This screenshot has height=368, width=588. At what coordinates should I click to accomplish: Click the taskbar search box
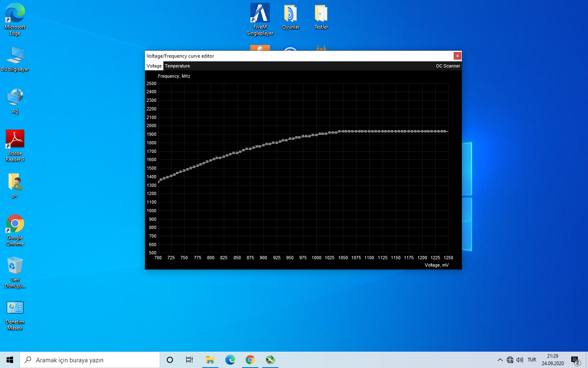[x=90, y=360]
